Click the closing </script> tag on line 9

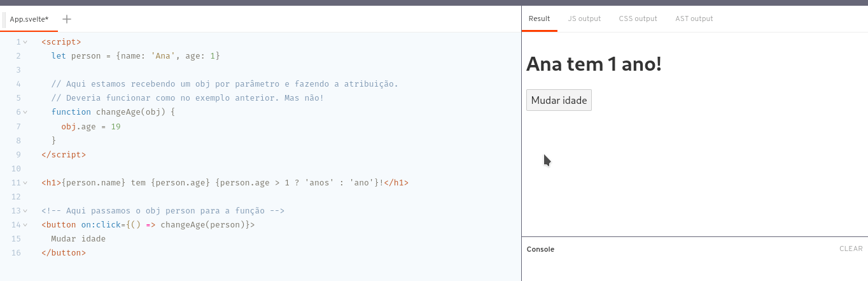coord(64,154)
